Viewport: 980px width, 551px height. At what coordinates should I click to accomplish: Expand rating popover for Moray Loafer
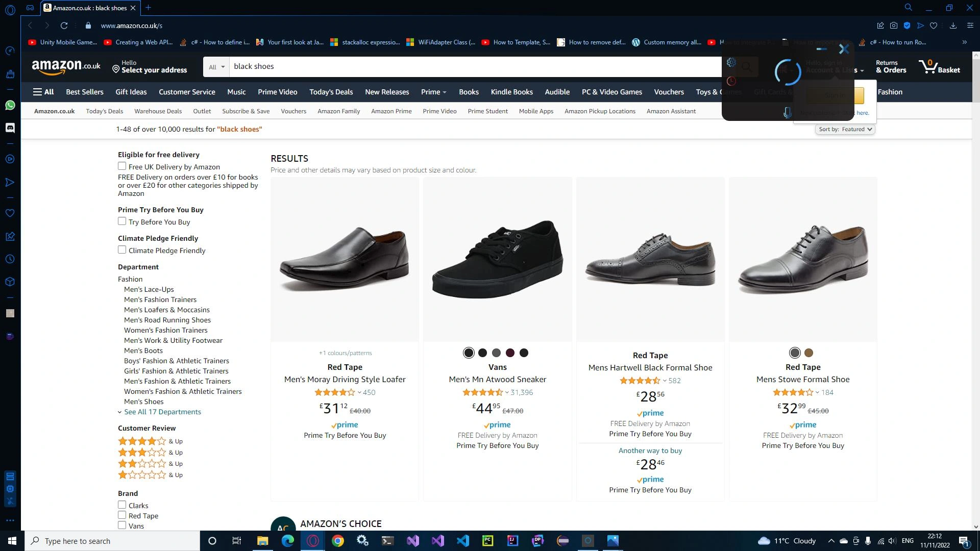pos(359,393)
